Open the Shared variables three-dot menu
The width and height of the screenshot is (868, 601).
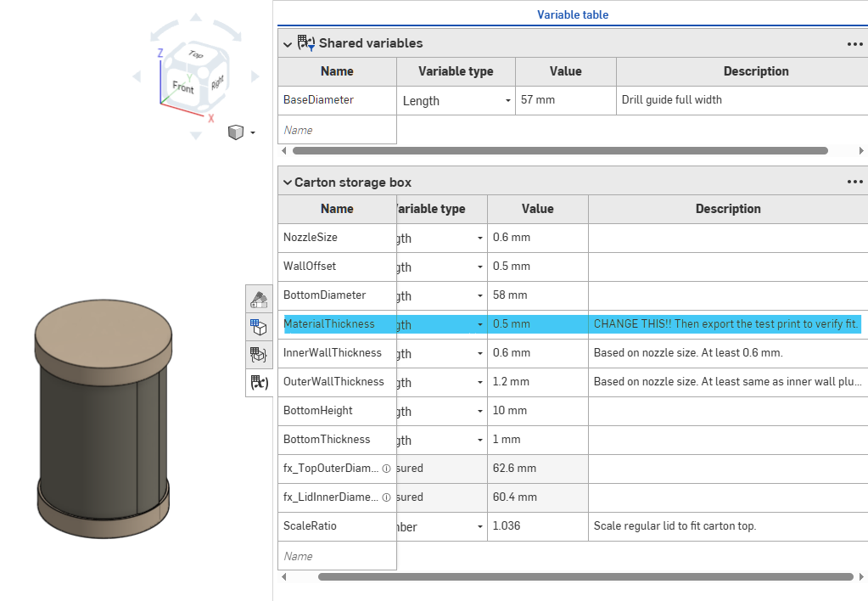pos(854,44)
